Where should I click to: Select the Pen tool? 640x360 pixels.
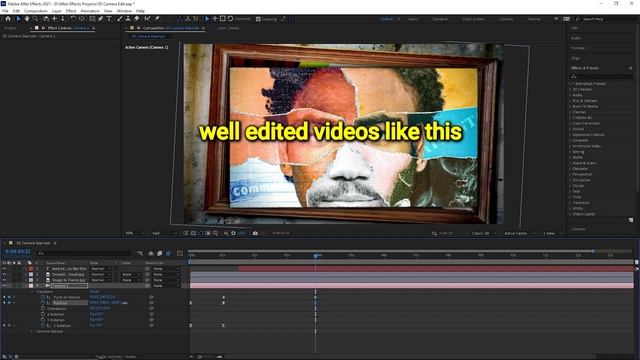(100, 19)
